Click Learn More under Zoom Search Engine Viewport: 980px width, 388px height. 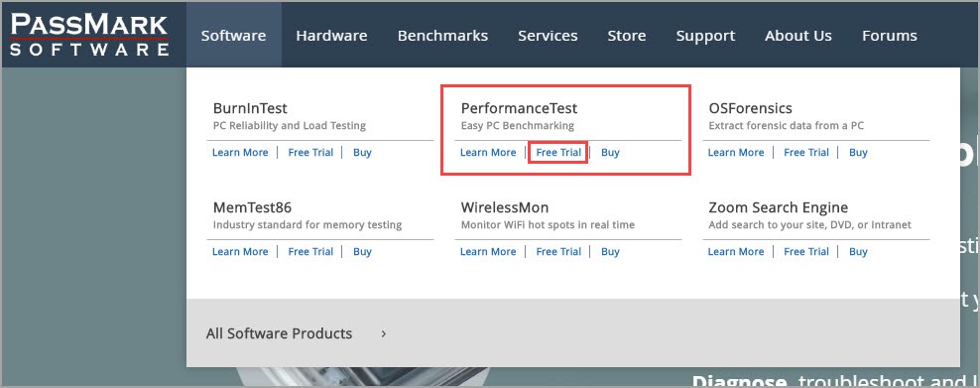click(x=736, y=252)
